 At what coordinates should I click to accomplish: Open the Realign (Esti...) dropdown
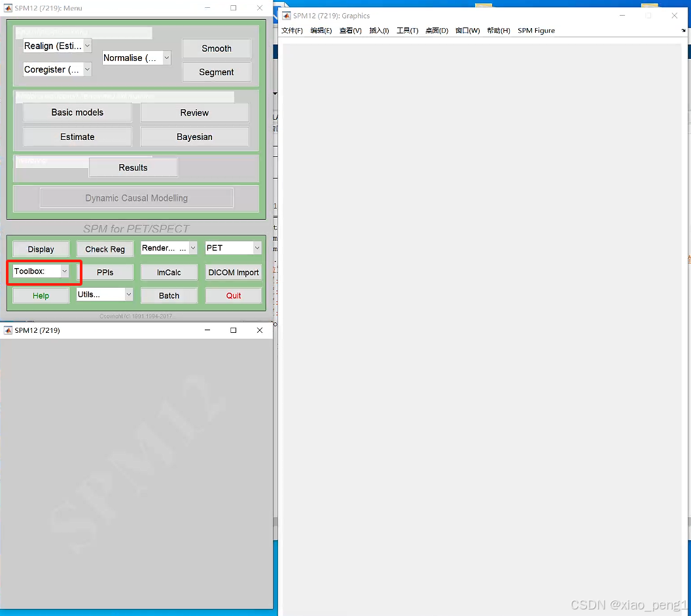point(58,46)
